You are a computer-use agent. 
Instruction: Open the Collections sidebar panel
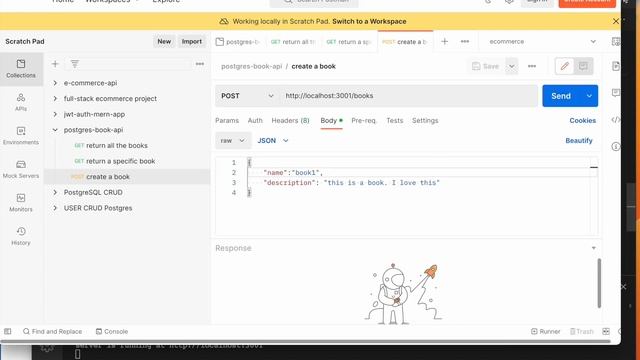[x=21, y=69]
